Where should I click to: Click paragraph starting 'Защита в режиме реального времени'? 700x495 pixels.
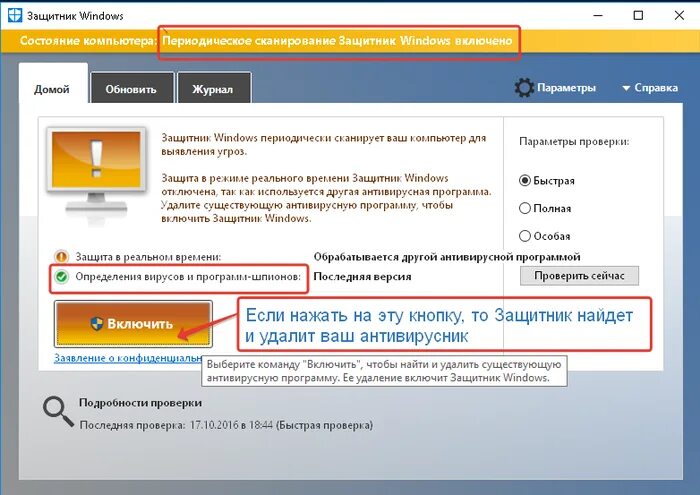coord(326,198)
